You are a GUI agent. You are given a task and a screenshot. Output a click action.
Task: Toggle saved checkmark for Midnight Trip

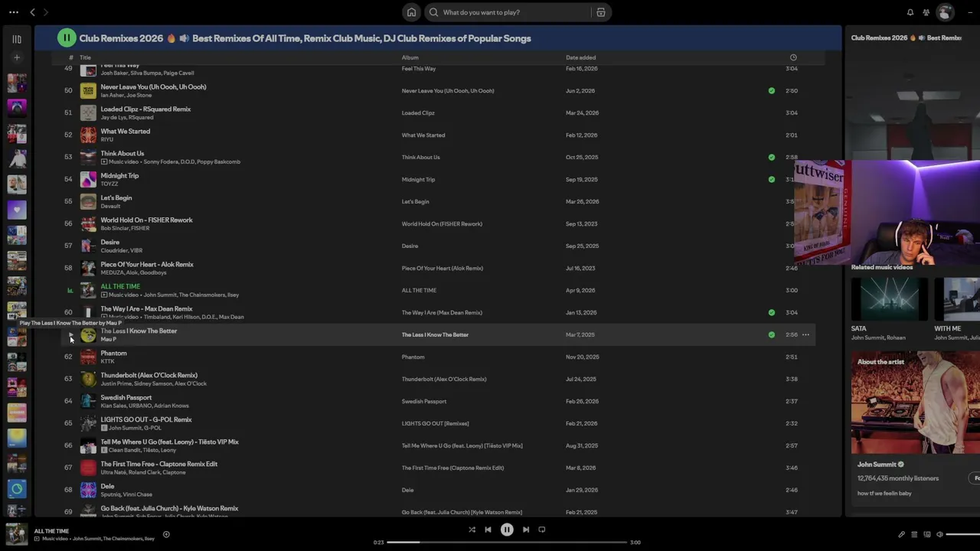772,179
